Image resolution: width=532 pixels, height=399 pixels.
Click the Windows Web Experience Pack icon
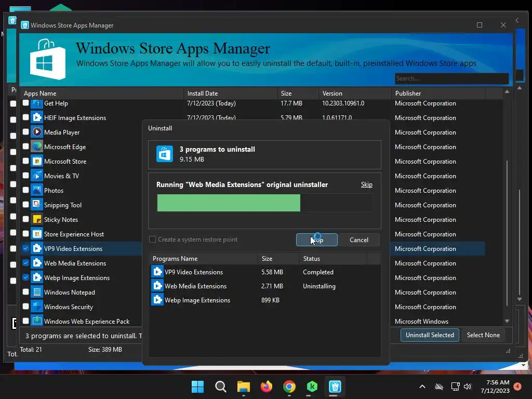[37, 321]
